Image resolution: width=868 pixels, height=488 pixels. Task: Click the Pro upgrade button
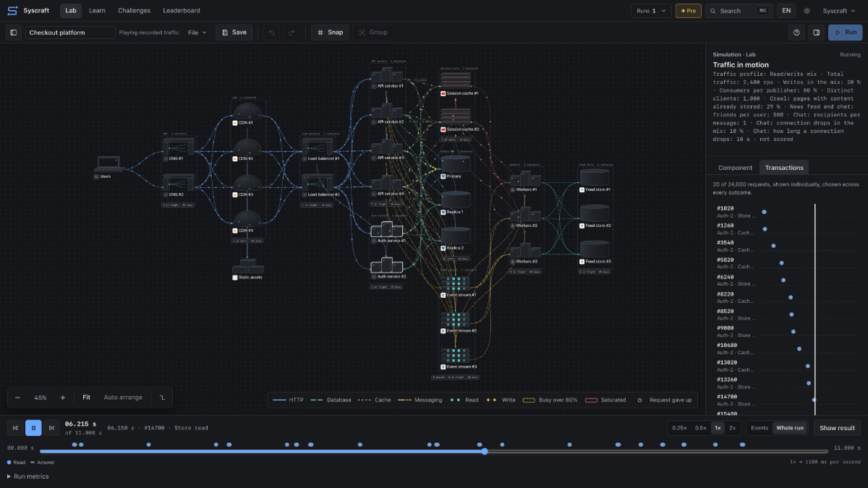click(689, 11)
